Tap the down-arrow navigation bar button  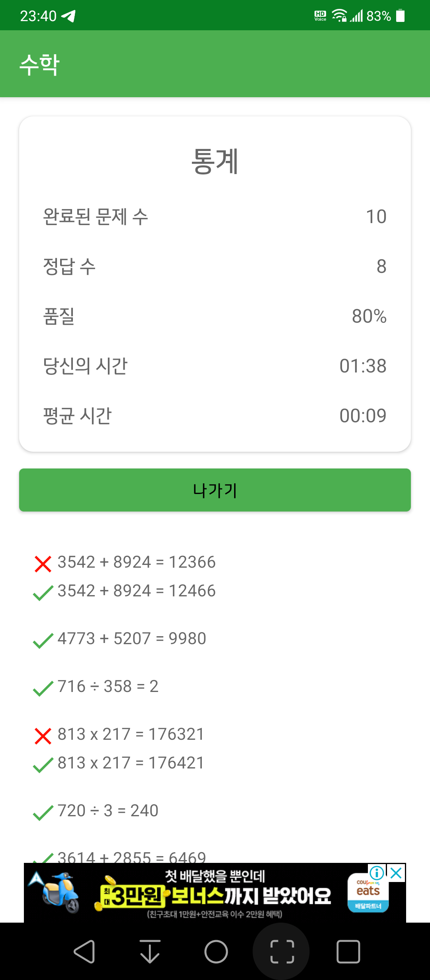point(150,952)
